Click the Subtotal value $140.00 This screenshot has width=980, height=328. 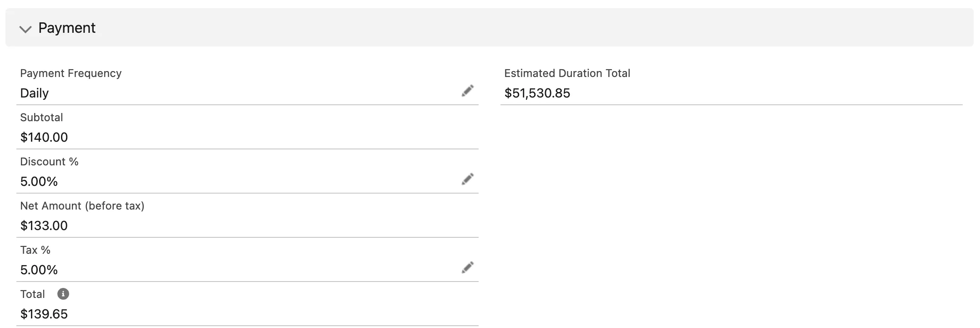pyautogui.click(x=44, y=137)
